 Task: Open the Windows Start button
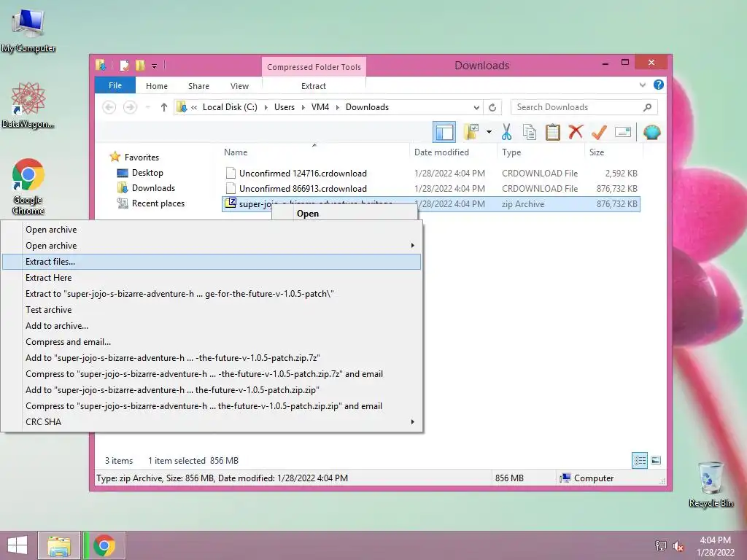tap(18, 545)
